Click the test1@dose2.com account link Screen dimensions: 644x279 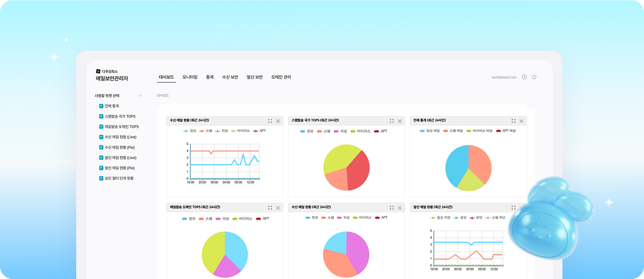point(505,78)
